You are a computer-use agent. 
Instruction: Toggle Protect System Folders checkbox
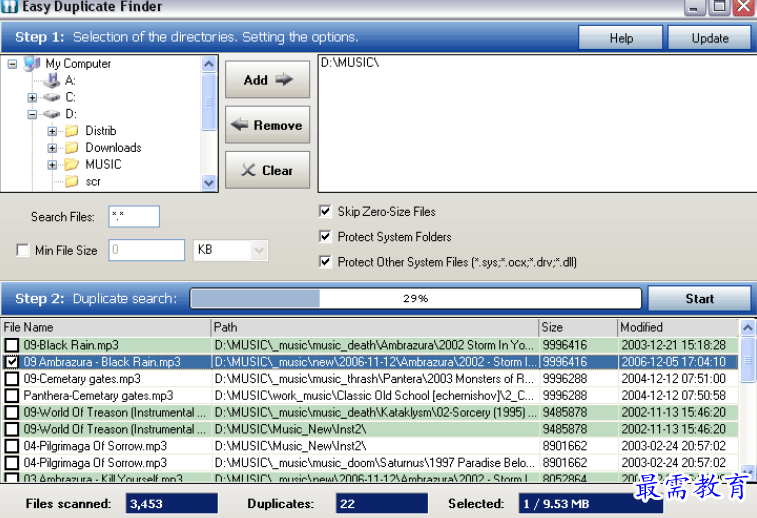pos(325,237)
